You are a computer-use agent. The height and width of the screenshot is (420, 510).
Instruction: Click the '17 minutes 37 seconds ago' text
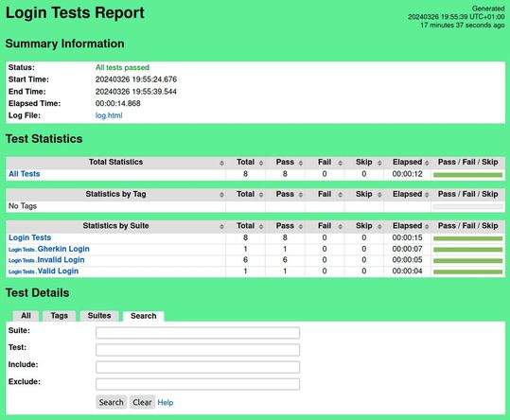click(463, 25)
